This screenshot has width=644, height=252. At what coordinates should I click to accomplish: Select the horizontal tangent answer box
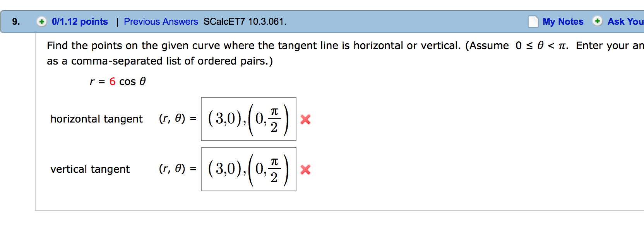coord(248,119)
